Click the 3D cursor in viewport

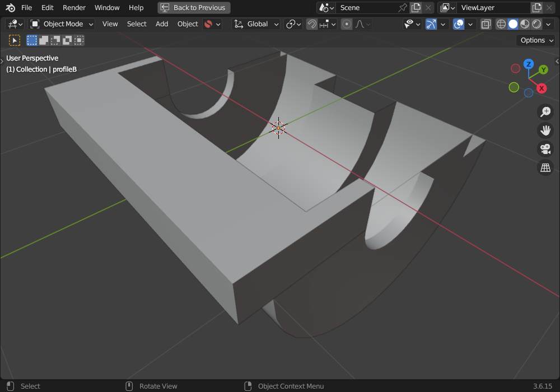pyautogui.click(x=278, y=128)
